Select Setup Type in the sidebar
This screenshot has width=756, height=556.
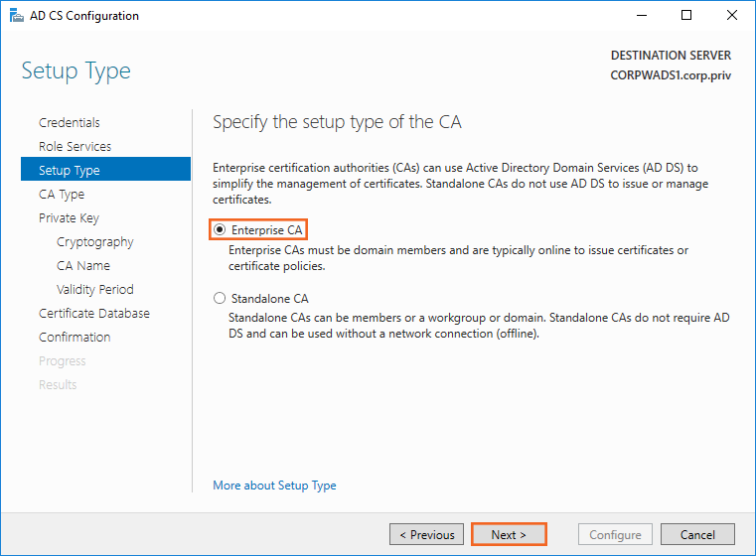[x=70, y=171]
